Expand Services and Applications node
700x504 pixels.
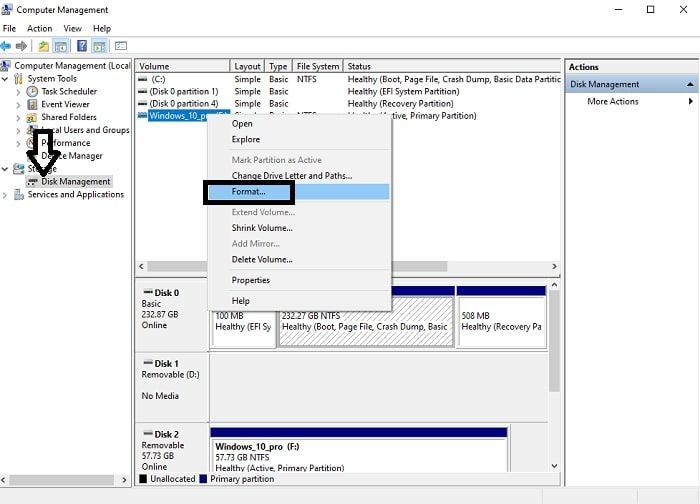[5, 195]
